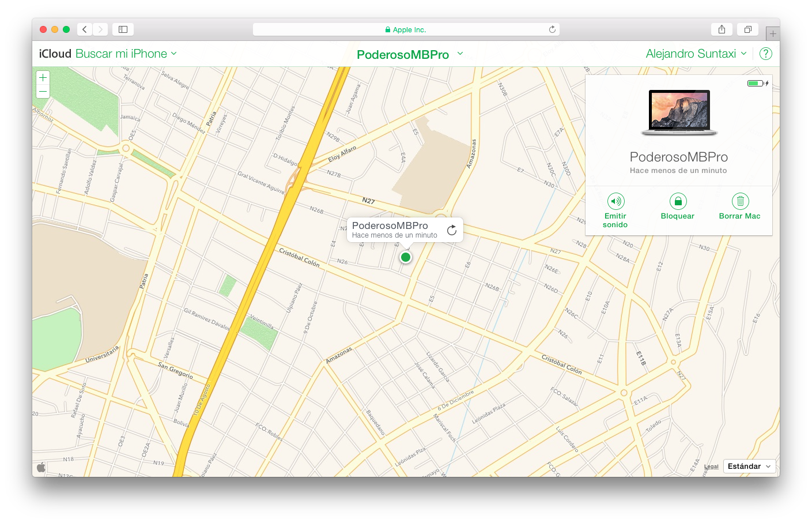Click the Universitaria street label
Screen dimensions: 812x523
pyautogui.click(x=102, y=354)
